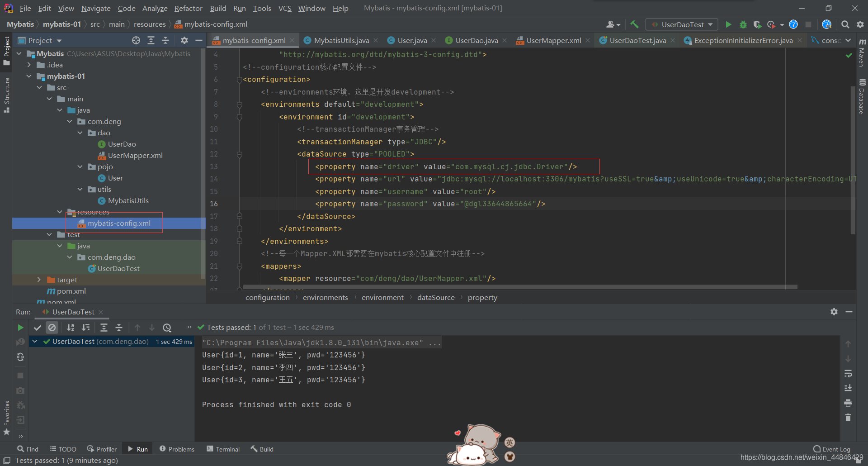Screen dimensions: 868x466
Task: Switch to UserDaoTest.java editor tab
Action: pyautogui.click(x=637, y=40)
